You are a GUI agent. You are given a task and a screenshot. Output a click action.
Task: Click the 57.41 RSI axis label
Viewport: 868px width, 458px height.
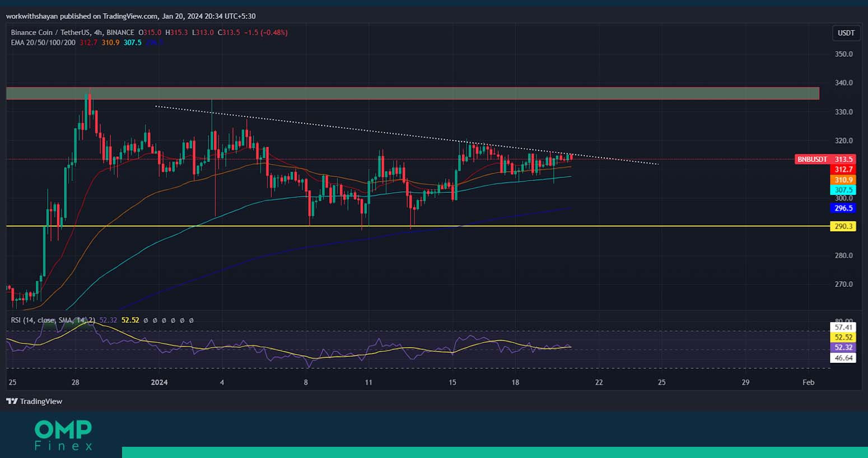click(843, 327)
